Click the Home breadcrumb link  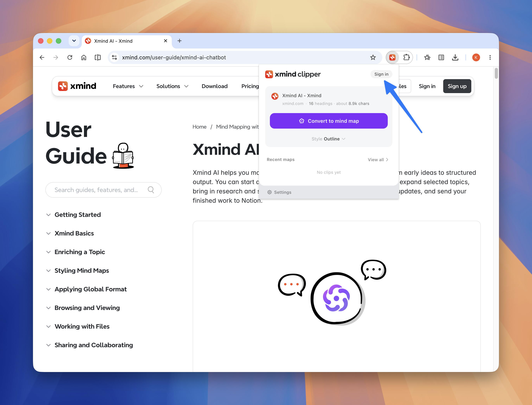coord(199,126)
